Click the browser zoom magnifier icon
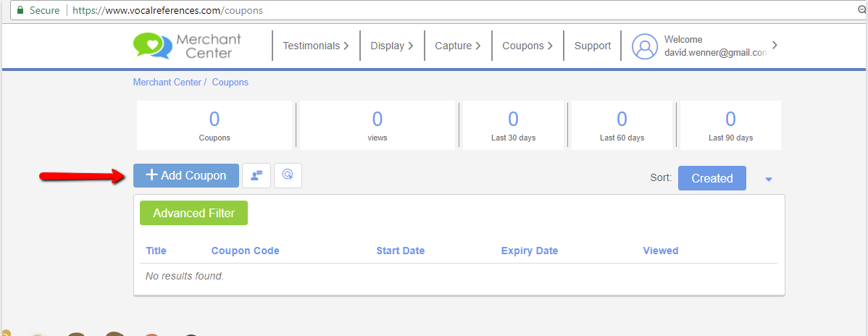868x336 pixels. [x=862, y=10]
